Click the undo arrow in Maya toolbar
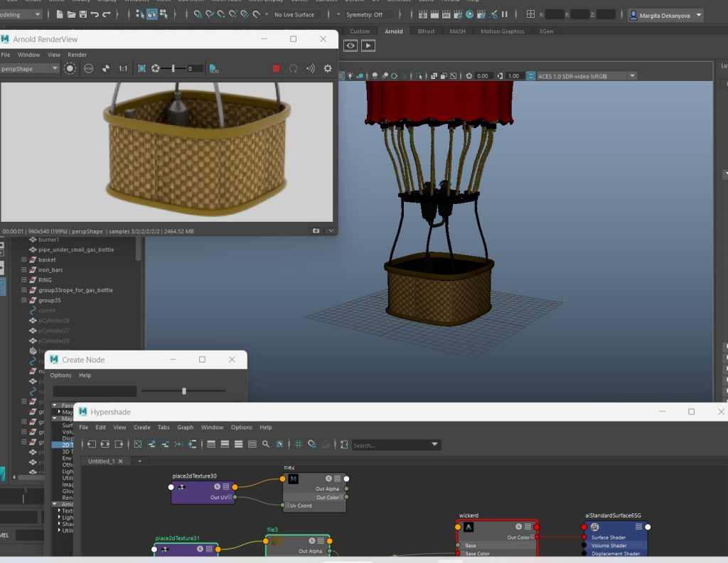 point(95,14)
